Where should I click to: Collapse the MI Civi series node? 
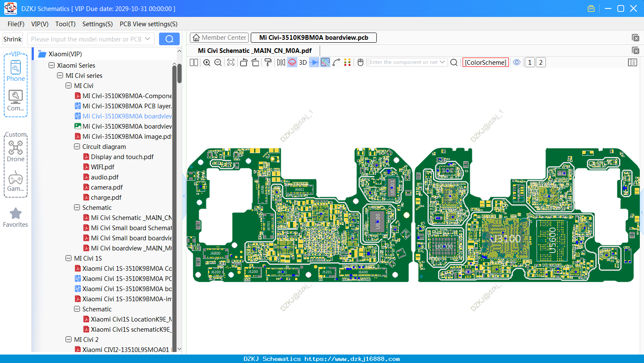point(60,75)
